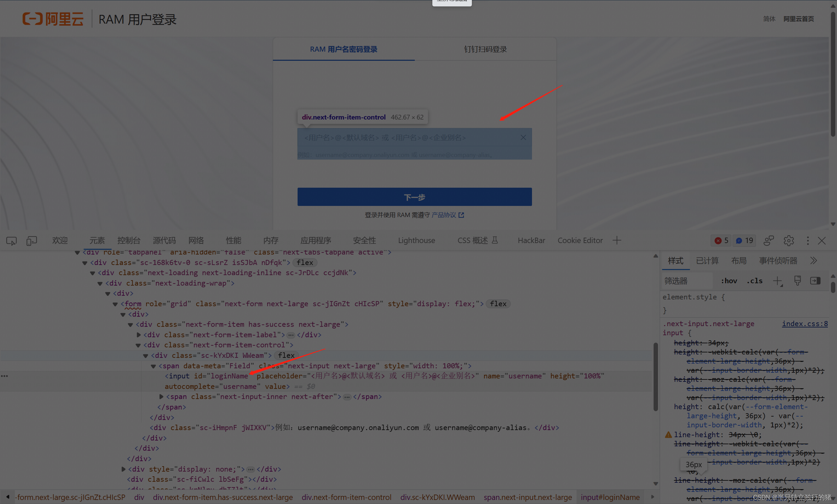This screenshot has width=837, height=504.
Task: Open the 网络 tab
Action: [x=196, y=240]
